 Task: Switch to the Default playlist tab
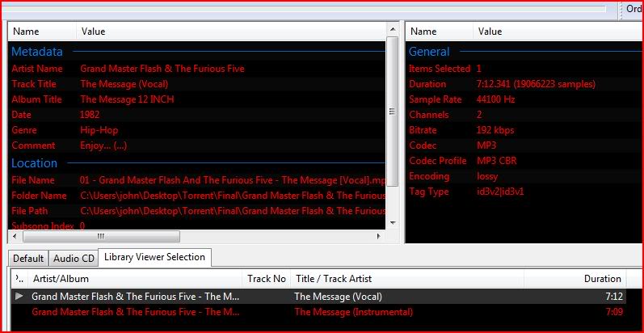tap(27, 259)
